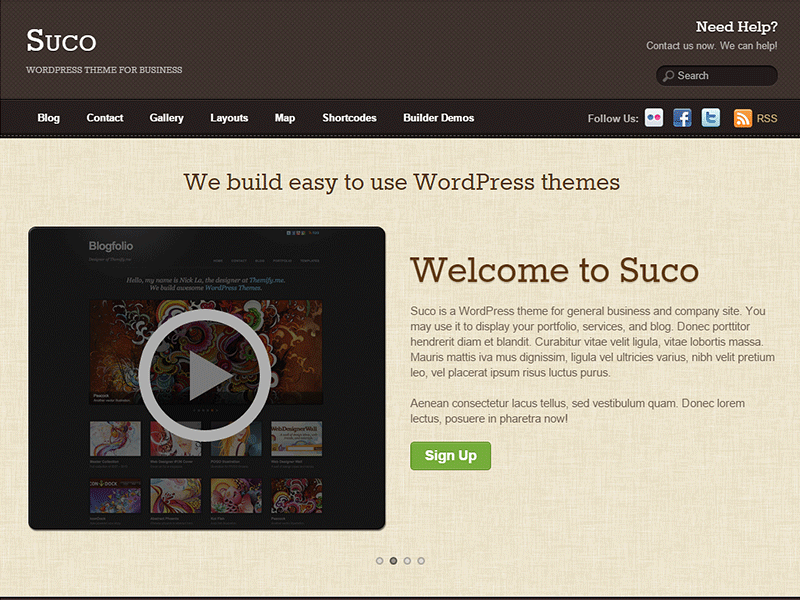
Task: Click the Suco site title logo
Action: coord(61,41)
